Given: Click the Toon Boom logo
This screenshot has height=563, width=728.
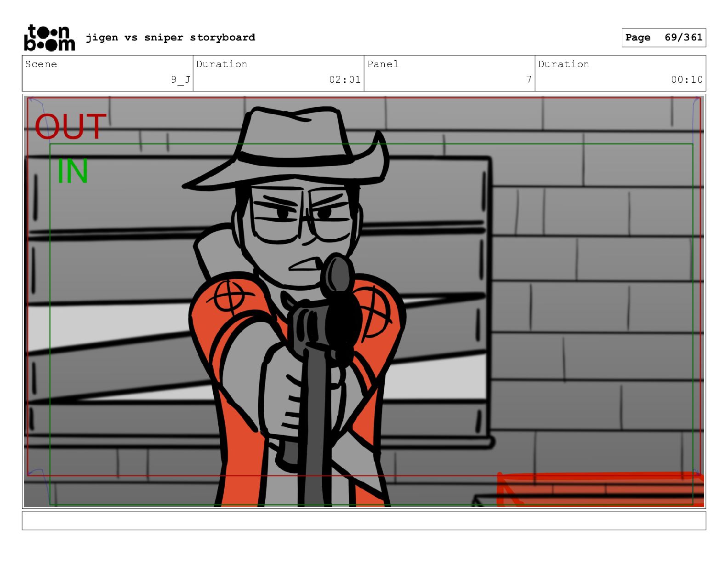Looking at the screenshot, I should [49, 37].
